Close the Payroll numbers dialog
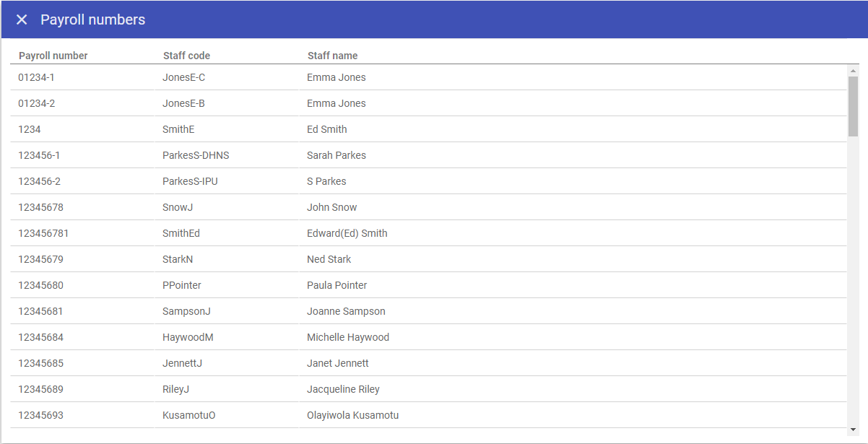 [22, 19]
